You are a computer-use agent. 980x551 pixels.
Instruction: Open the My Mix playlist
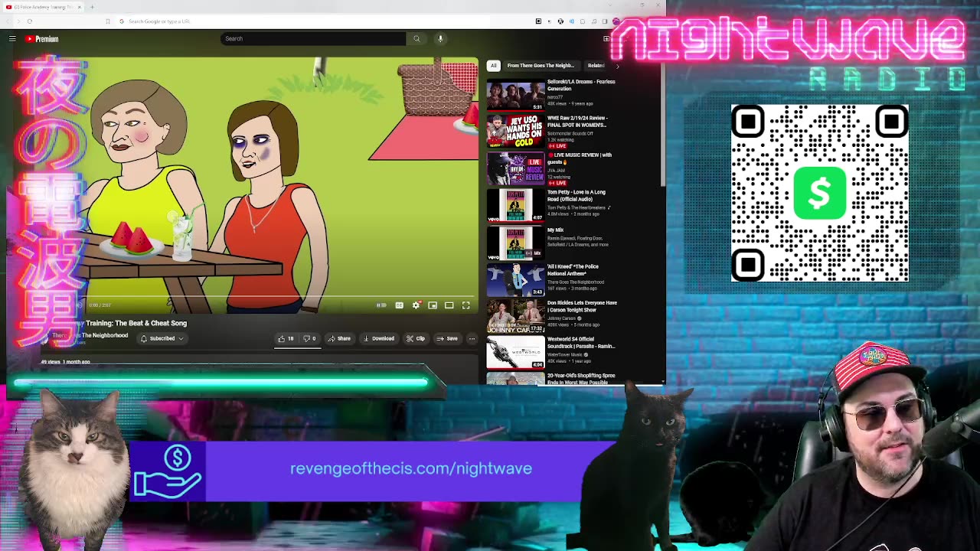[x=552, y=243]
